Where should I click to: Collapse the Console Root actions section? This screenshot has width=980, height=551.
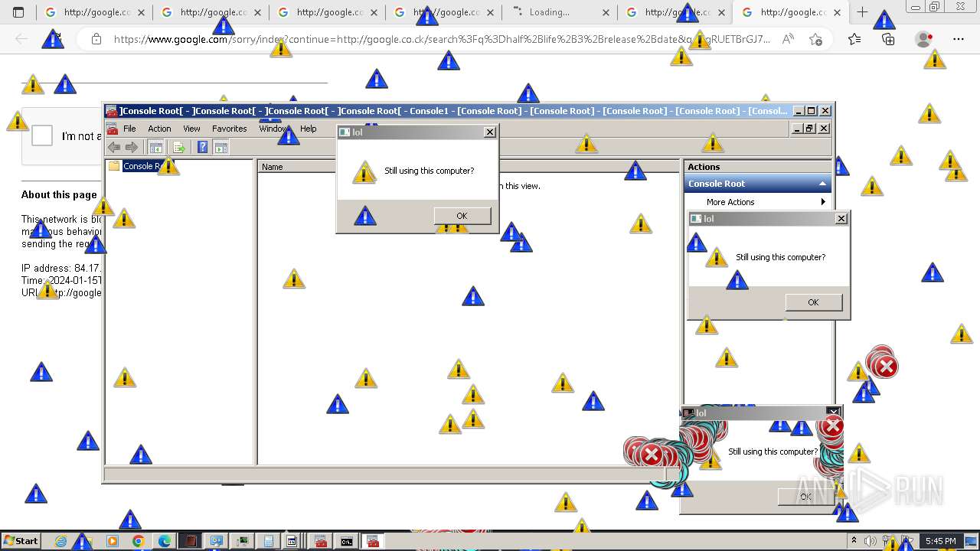pyautogui.click(x=823, y=184)
